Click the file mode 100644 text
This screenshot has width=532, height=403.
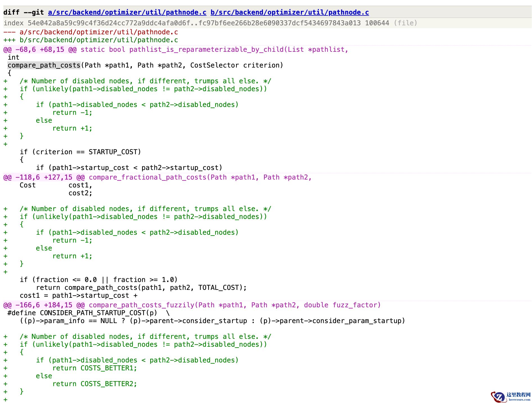[x=377, y=23]
